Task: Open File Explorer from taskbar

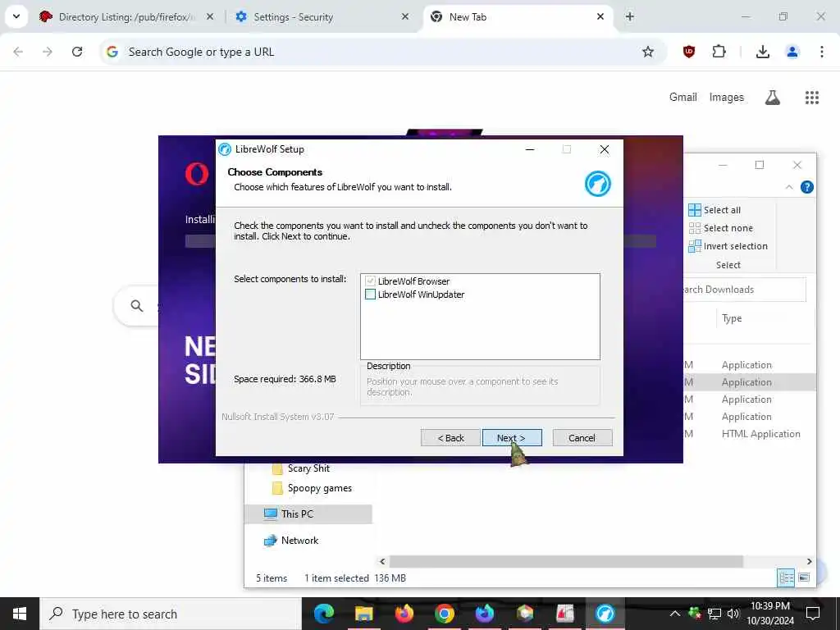Action: point(363,614)
